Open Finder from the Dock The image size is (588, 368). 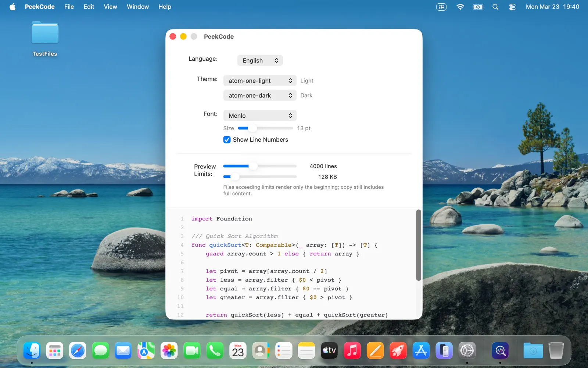tap(32, 351)
